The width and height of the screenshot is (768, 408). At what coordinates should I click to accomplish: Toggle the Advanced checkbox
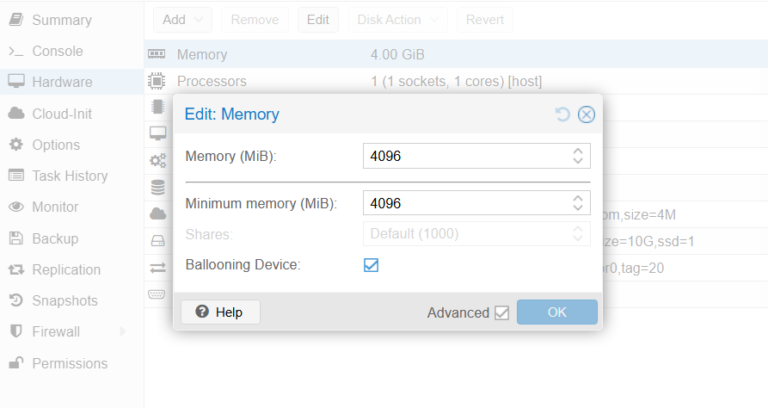point(502,313)
